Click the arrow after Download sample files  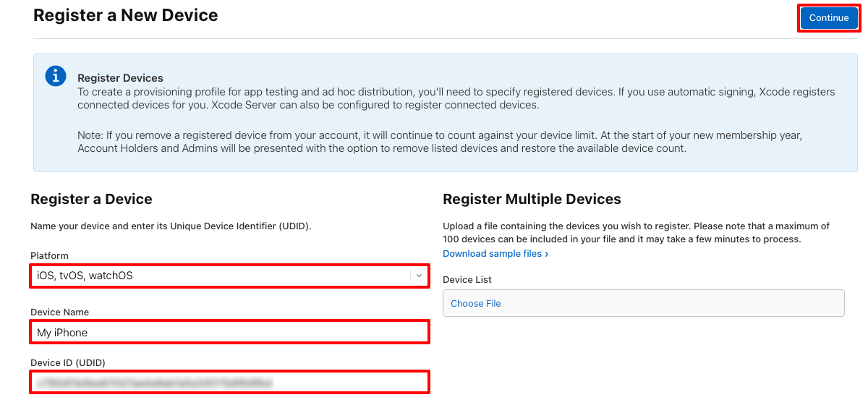[x=546, y=254]
